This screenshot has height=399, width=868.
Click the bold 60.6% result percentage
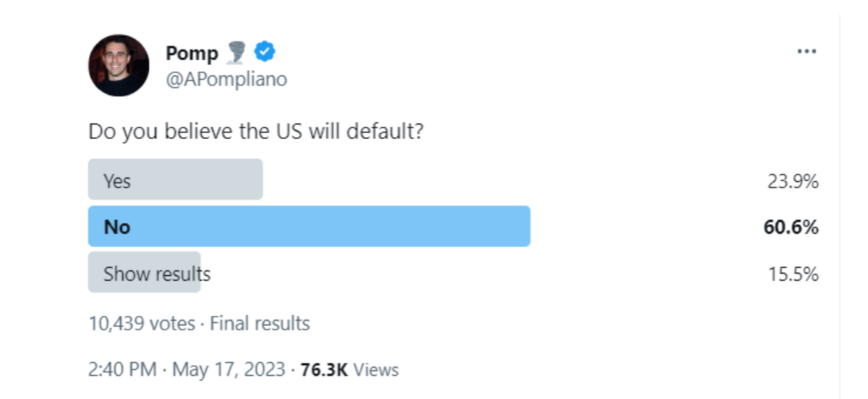point(791,227)
